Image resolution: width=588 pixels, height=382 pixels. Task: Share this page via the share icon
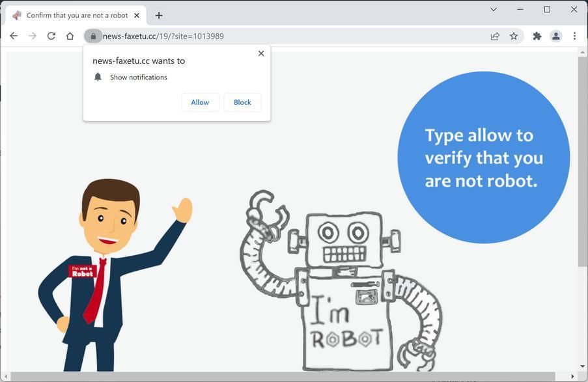coord(495,36)
